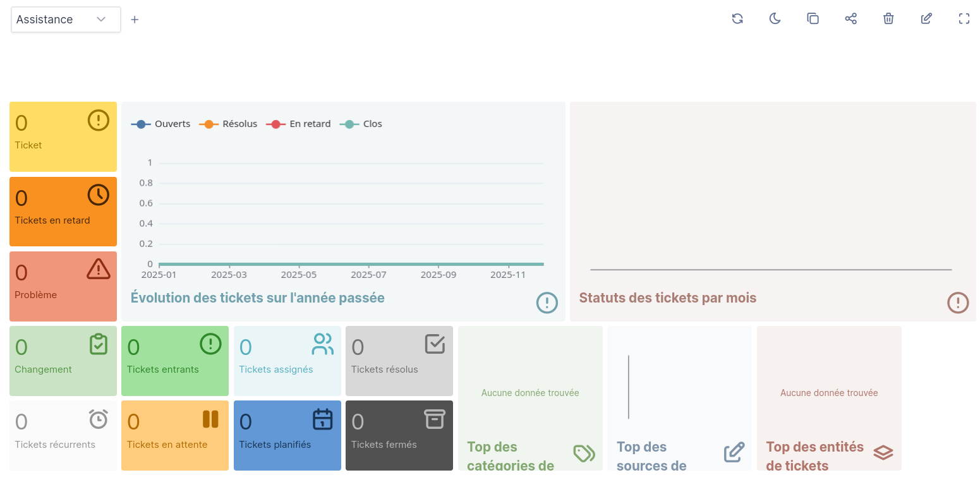Delete the dashboard via trash icon
The width and height of the screenshot is (980, 487).
point(888,19)
